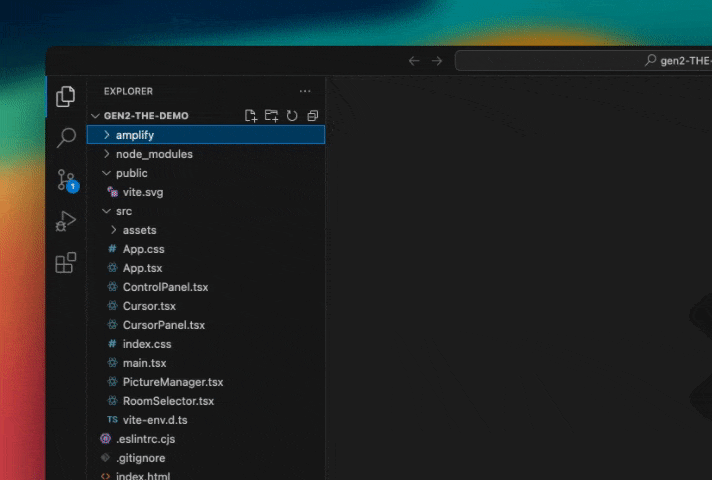Image resolution: width=712 pixels, height=480 pixels.
Task: Open Source Control view with badge
Action: pos(67,180)
